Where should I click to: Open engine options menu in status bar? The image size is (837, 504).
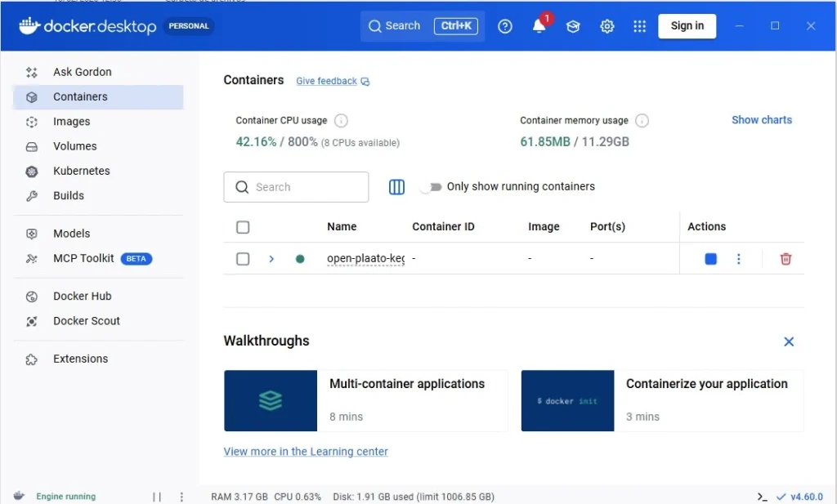[181, 497]
